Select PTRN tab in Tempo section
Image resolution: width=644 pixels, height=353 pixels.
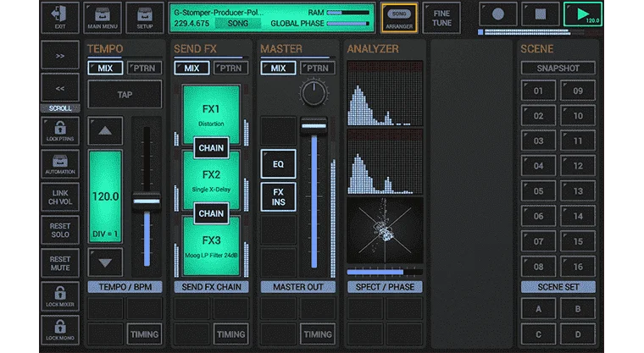144,68
